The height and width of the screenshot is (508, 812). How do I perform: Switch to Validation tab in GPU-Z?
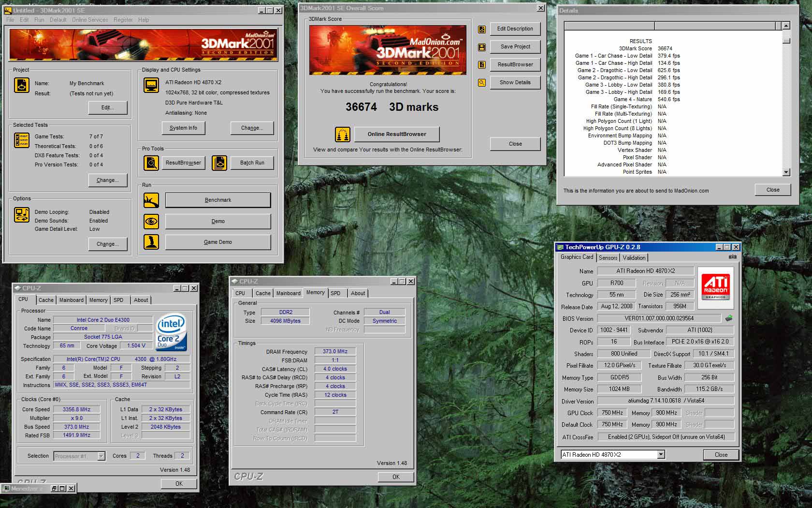click(634, 258)
